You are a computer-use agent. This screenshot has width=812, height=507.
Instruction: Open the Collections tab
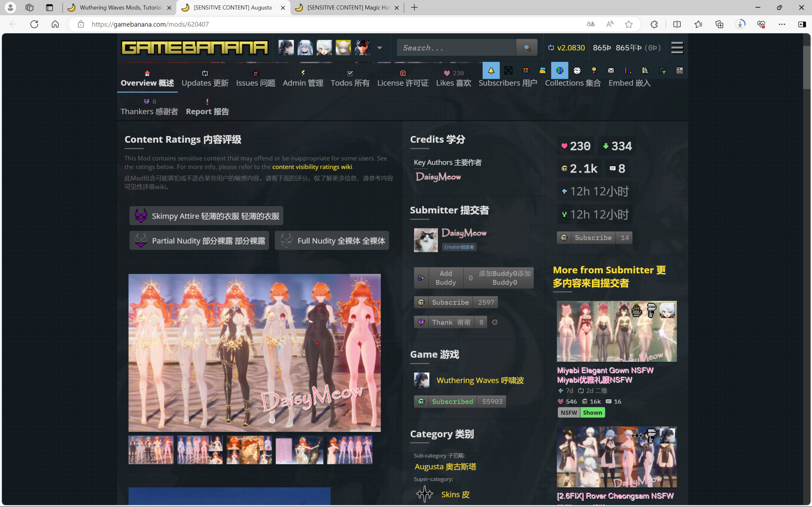573,83
